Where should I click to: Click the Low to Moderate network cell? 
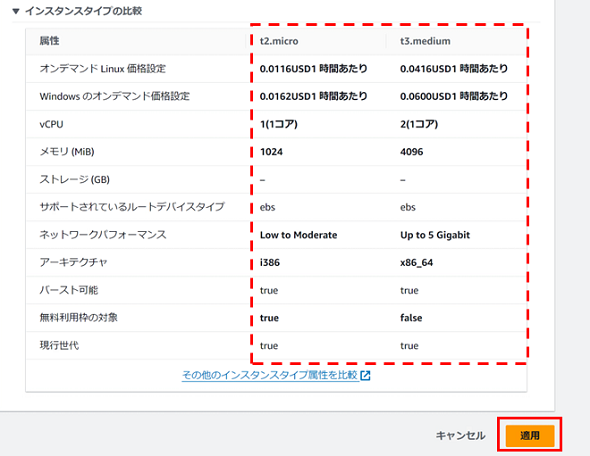[x=298, y=235]
